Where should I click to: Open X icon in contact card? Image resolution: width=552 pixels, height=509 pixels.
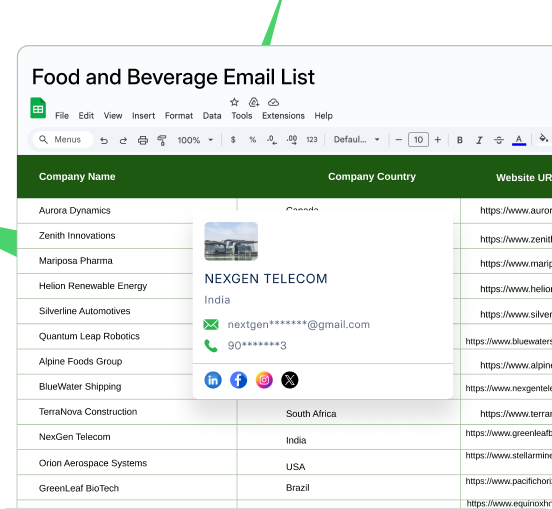(x=290, y=380)
